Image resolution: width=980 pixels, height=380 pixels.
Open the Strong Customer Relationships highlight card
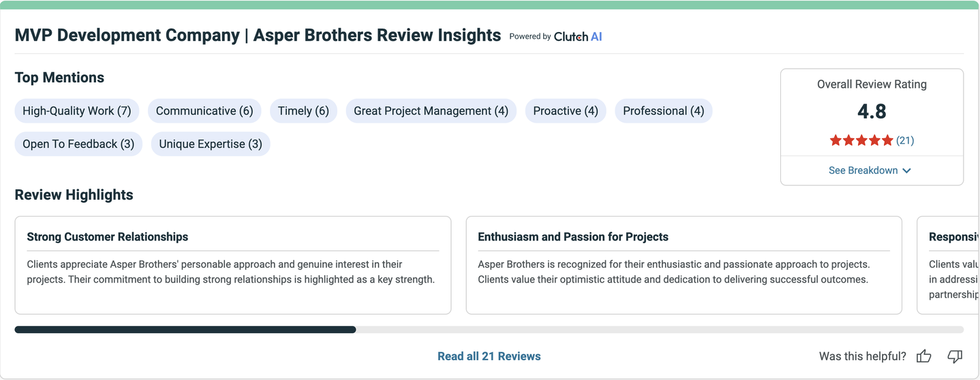(x=233, y=265)
